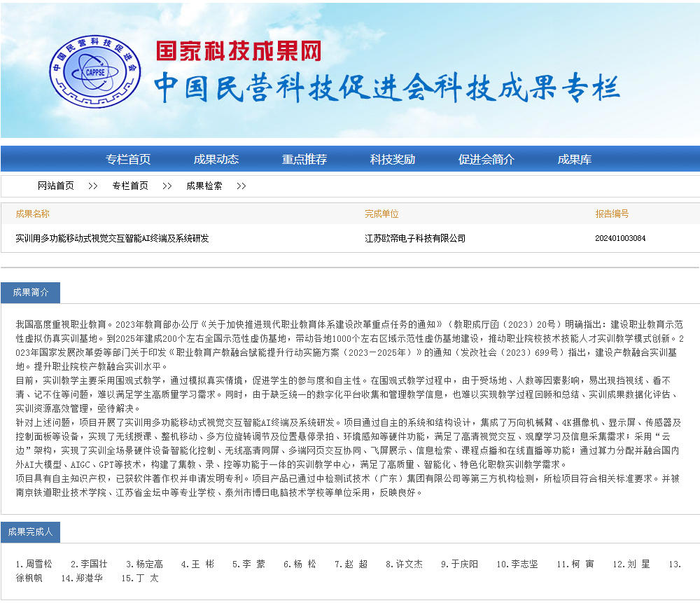
Task: Click contributor 10.李志坚
Action: pyautogui.click(x=517, y=564)
